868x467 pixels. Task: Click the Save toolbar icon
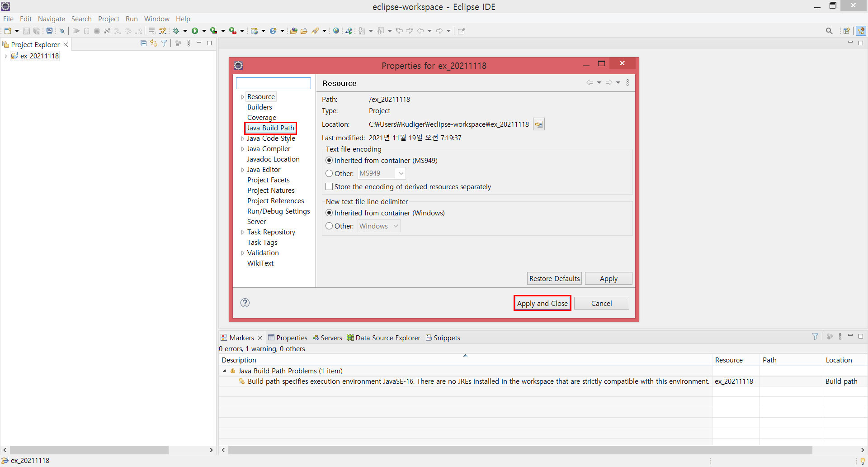(x=26, y=31)
